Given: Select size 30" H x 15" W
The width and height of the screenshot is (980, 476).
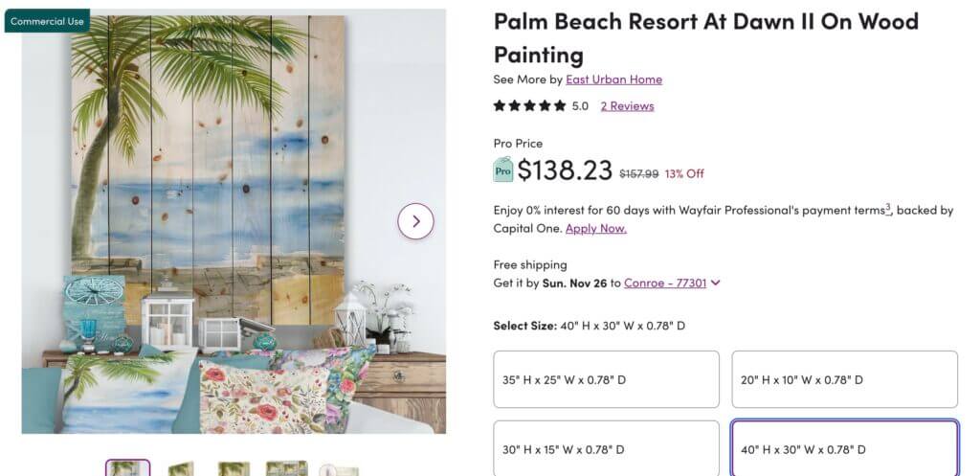Looking at the screenshot, I should tap(606, 449).
